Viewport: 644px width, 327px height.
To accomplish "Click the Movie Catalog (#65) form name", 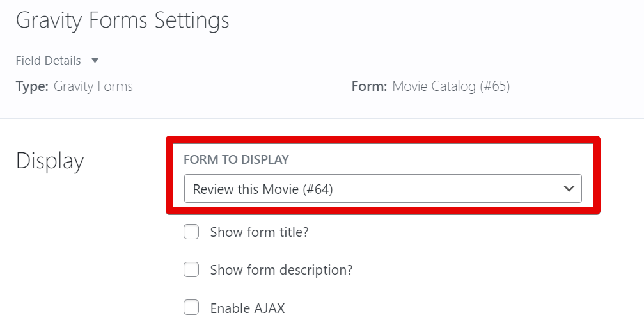I will [451, 86].
